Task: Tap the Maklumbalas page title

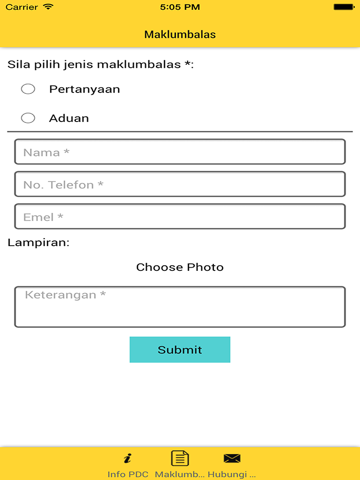Action: coord(180,34)
